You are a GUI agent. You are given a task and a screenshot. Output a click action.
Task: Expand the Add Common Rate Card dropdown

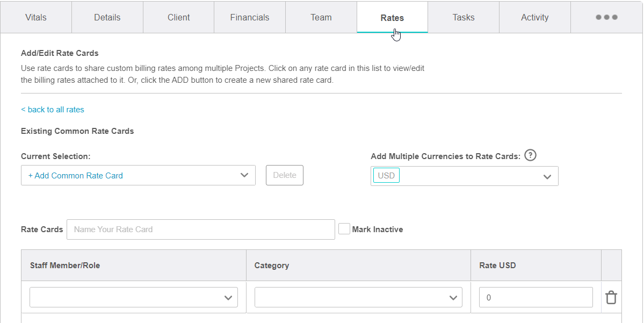[x=138, y=175]
